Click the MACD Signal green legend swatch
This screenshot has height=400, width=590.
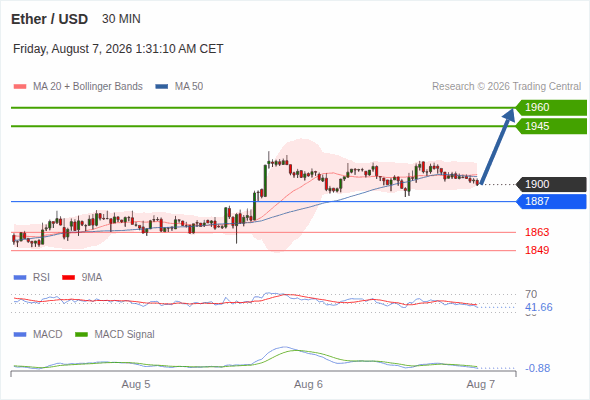coord(81,334)
